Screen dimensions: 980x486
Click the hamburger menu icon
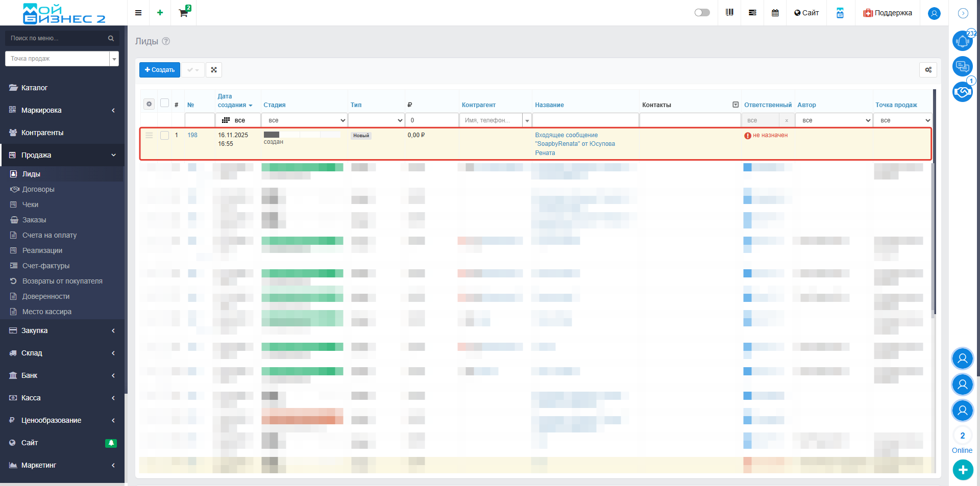138,13
